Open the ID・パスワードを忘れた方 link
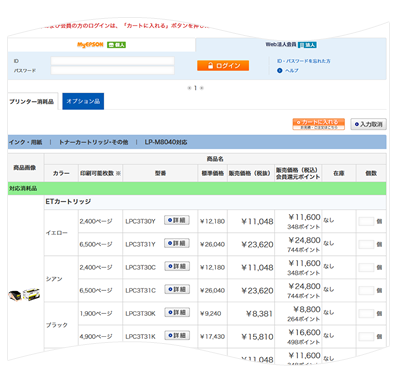The width and height of the screenshot is (400, 380). pyautogui.click(x=304, y=61)
